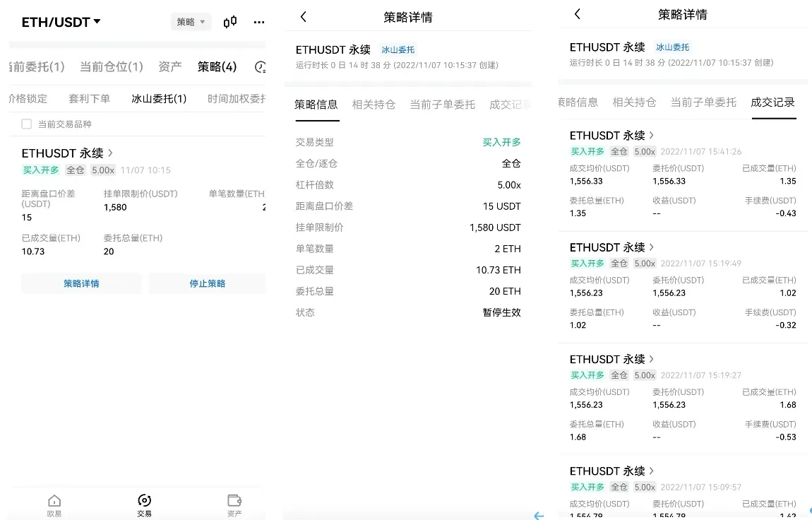Tap the 欧易 home icon in bottom navigation
The height and width of the screenshot is (520, 812).
pyautogui.click(x=54, y=504)
